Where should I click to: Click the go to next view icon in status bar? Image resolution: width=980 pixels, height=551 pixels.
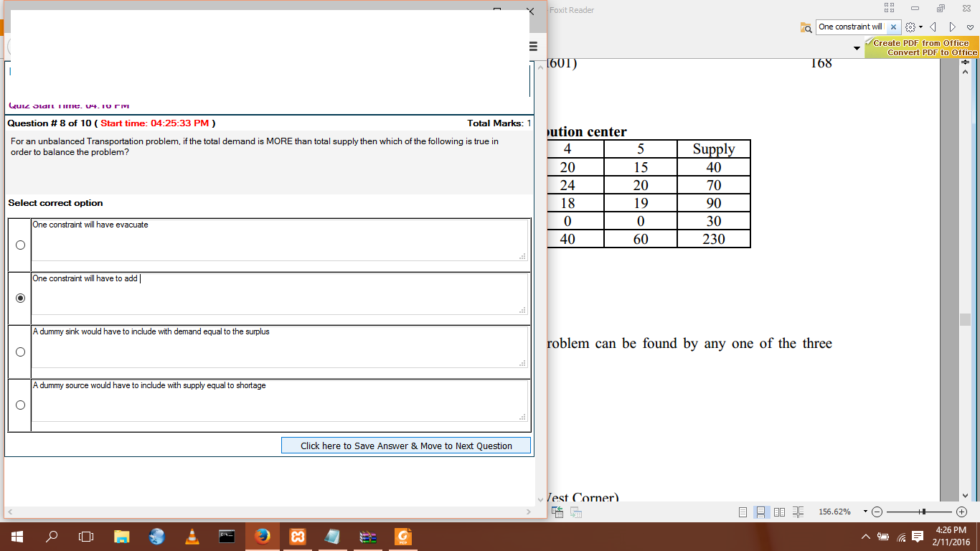pos(575,512)
